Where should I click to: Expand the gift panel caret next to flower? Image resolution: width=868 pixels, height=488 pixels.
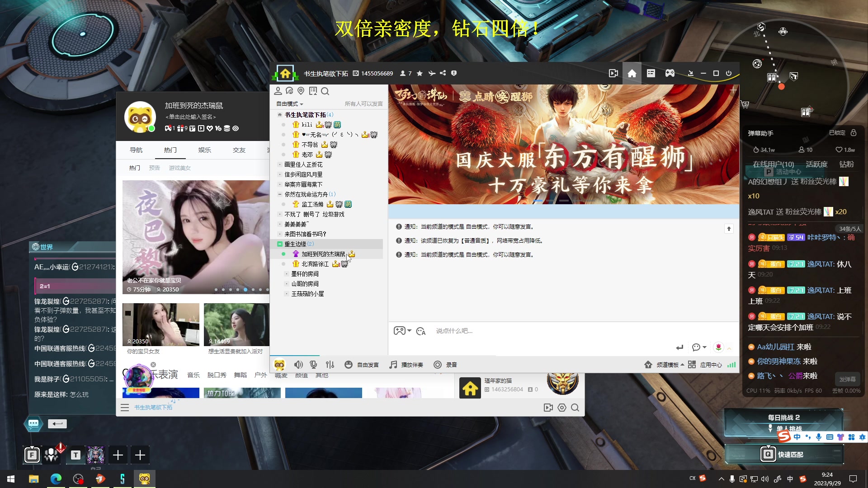pos(729,347)
